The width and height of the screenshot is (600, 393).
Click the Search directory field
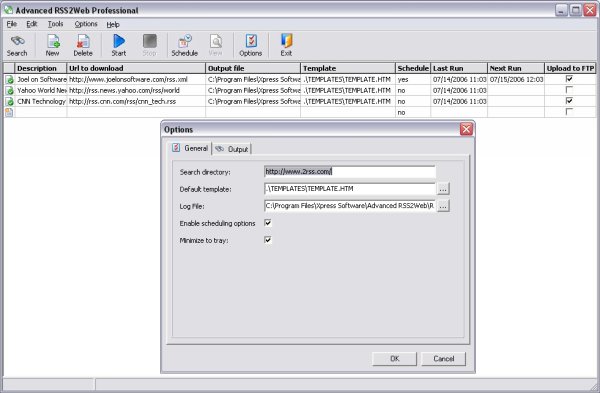coord(349,172)
